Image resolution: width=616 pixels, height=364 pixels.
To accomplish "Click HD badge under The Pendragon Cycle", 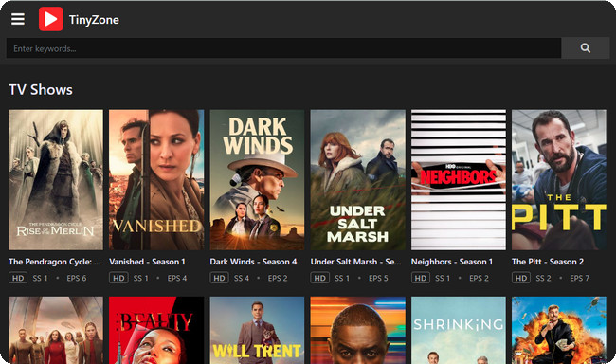I will [x=18, y=278].
